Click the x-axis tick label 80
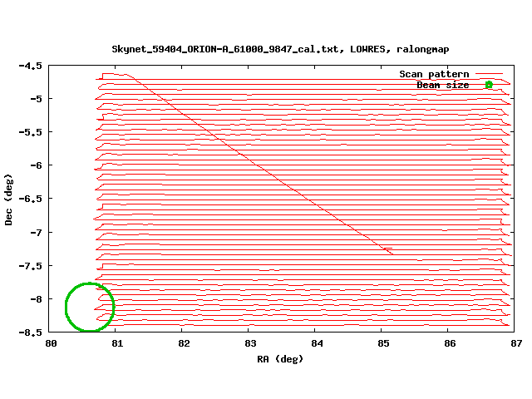The height and width of the screenshot is (399, 532). coord(51,343)
